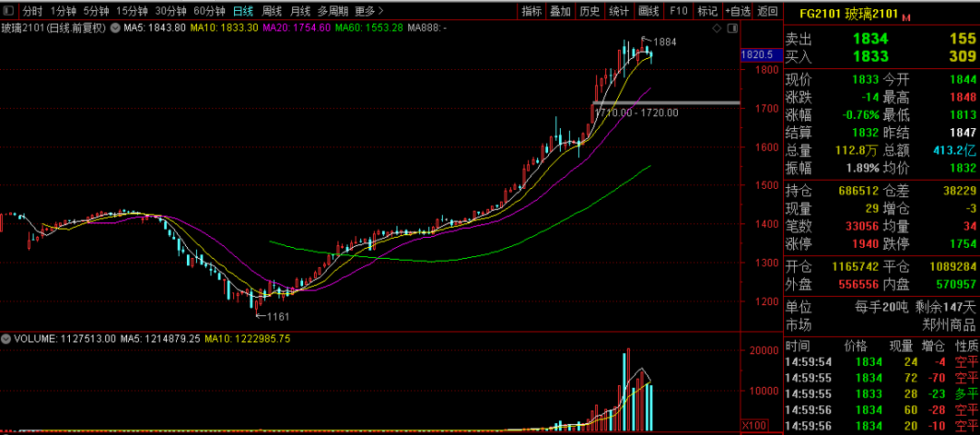This screenshot has width=980, height=435.
Task: Click the 外盘 value 556556
Action: pos(857,284)
